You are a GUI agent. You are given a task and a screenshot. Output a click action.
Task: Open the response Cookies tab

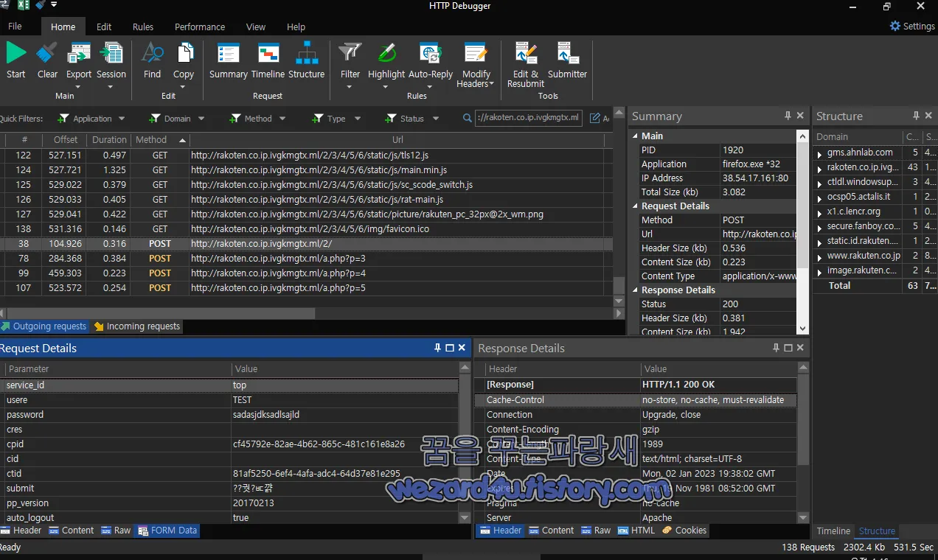click(x=685, y=531)
